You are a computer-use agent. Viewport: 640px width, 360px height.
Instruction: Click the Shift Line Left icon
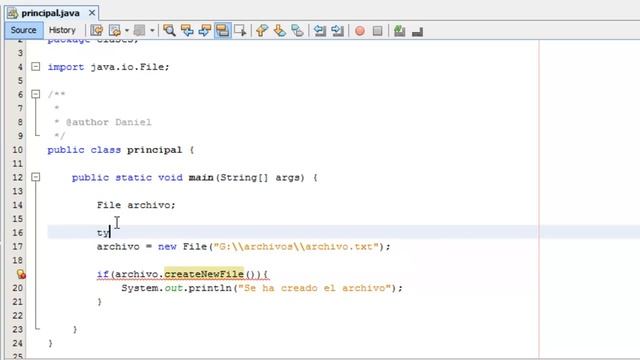(x=320, y=31)
